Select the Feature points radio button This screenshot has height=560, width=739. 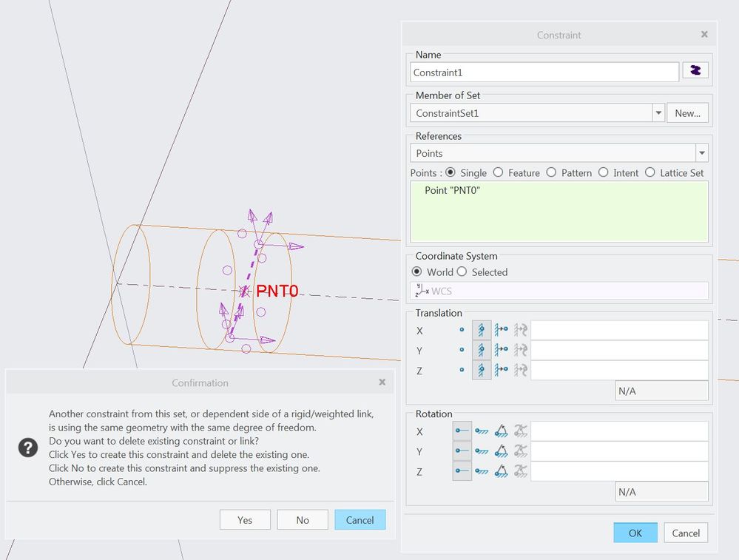coord(499,172)
